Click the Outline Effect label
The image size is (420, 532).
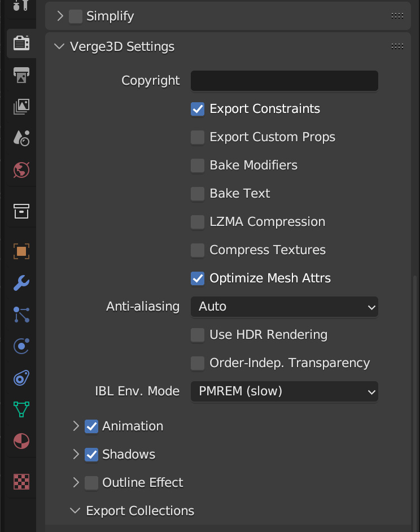click(x=143, y=482)
